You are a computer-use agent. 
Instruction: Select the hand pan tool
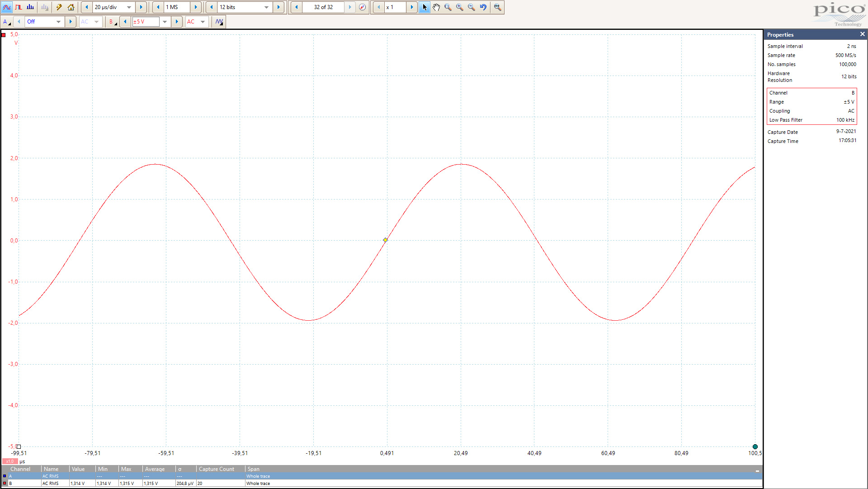436,7
